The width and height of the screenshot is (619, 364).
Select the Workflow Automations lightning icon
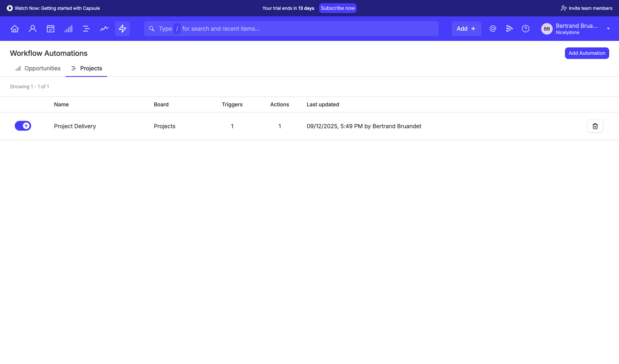pyautogui.click(x=122, y=29)
